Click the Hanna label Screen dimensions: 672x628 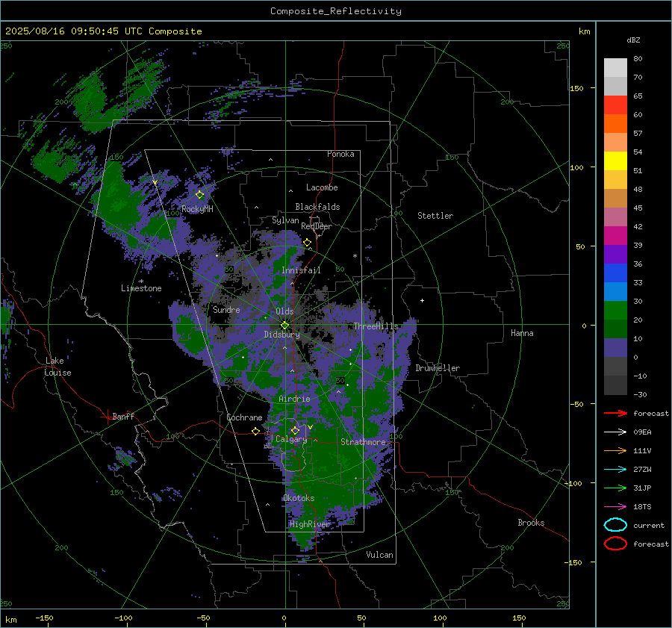point(522,333)
